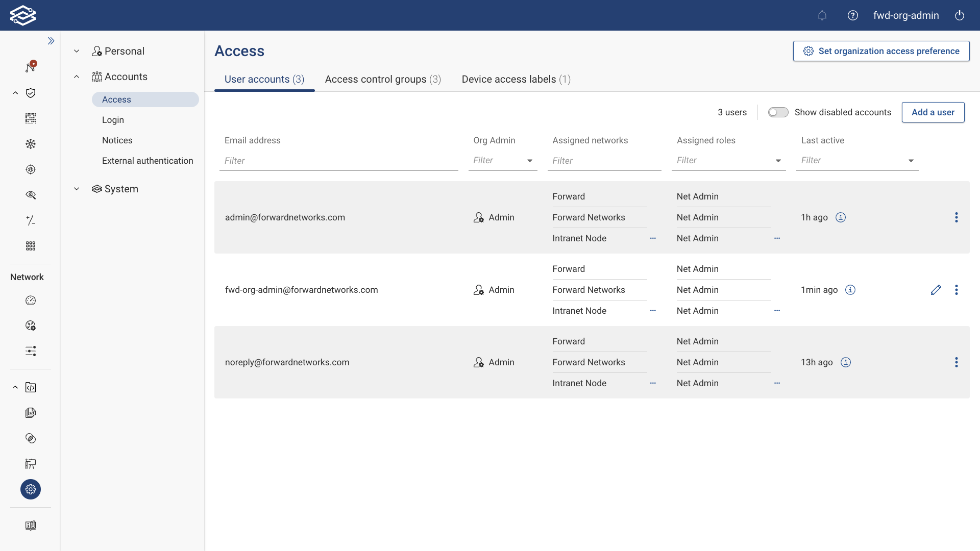Viewport: 980px width, 551px height.
Task: Expand the Assigned roles filter dropdown
Action: click(778, 160)
